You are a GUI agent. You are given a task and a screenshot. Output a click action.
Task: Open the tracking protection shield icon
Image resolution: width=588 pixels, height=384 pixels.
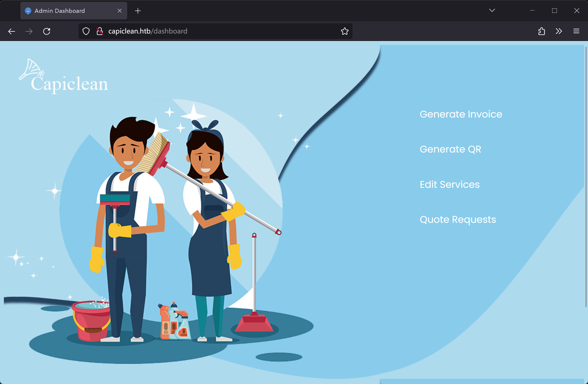click(x=86, y=31)
